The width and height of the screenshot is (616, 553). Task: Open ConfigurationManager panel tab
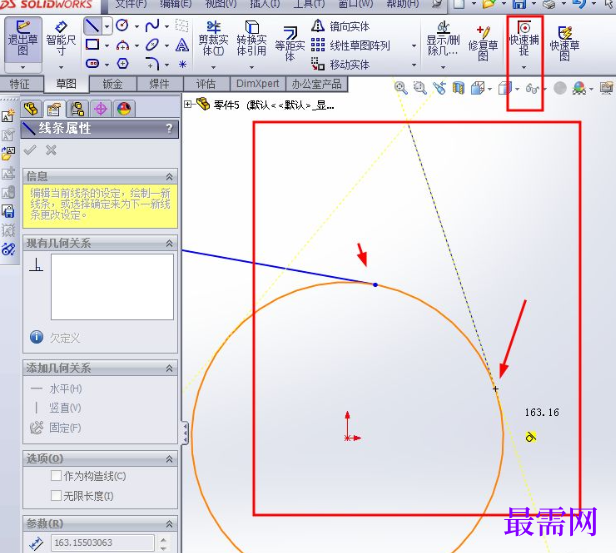pyautogui.click(x=77, y=108)
